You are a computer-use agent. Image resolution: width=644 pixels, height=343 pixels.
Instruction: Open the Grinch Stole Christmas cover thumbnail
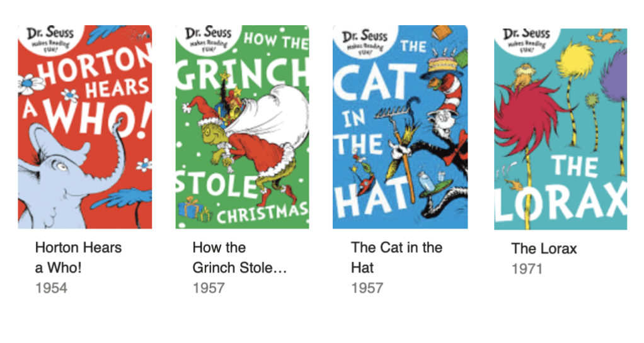[242, 126]
